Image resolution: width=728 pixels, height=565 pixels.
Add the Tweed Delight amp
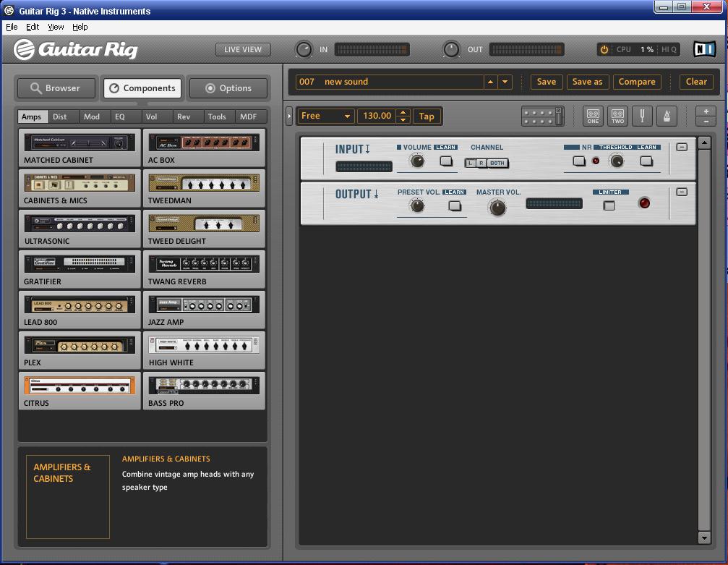coord(204,229)
